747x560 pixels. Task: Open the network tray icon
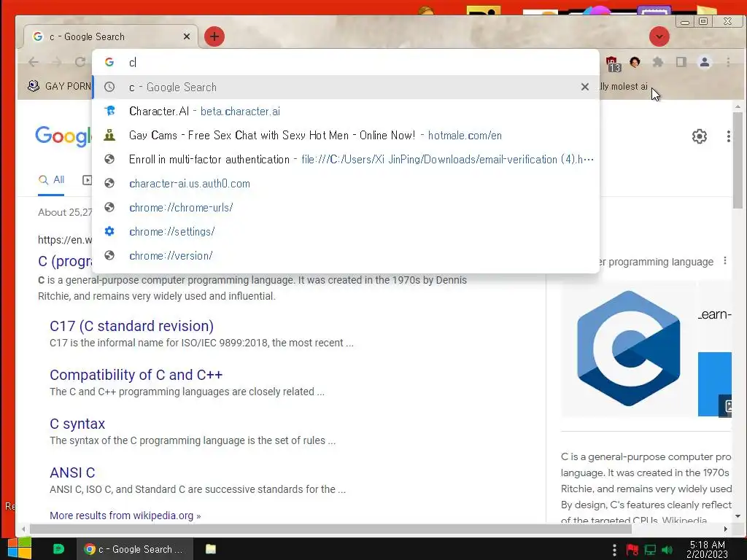coord(650,550)
